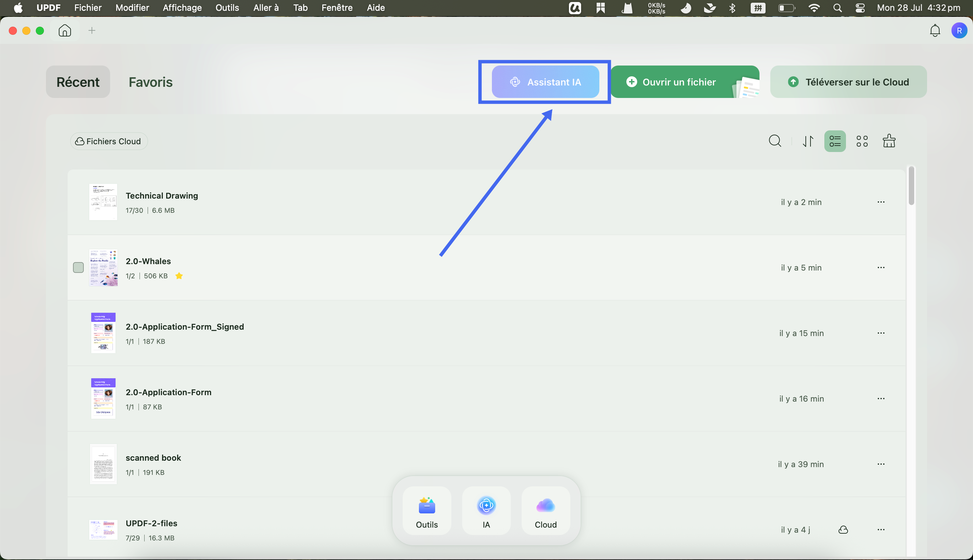Open the Aide menu
The height and width of the screenshot is (560, 973).
tap(375, 8)
